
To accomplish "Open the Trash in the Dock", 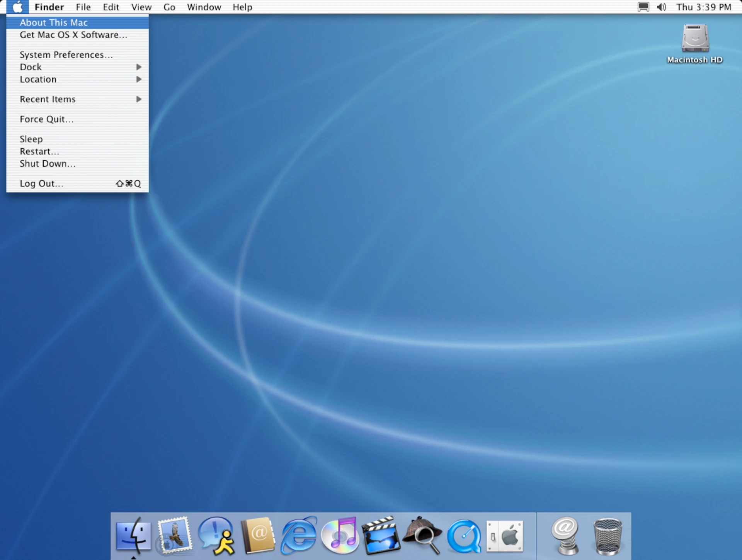I will [x=608, y=537].
